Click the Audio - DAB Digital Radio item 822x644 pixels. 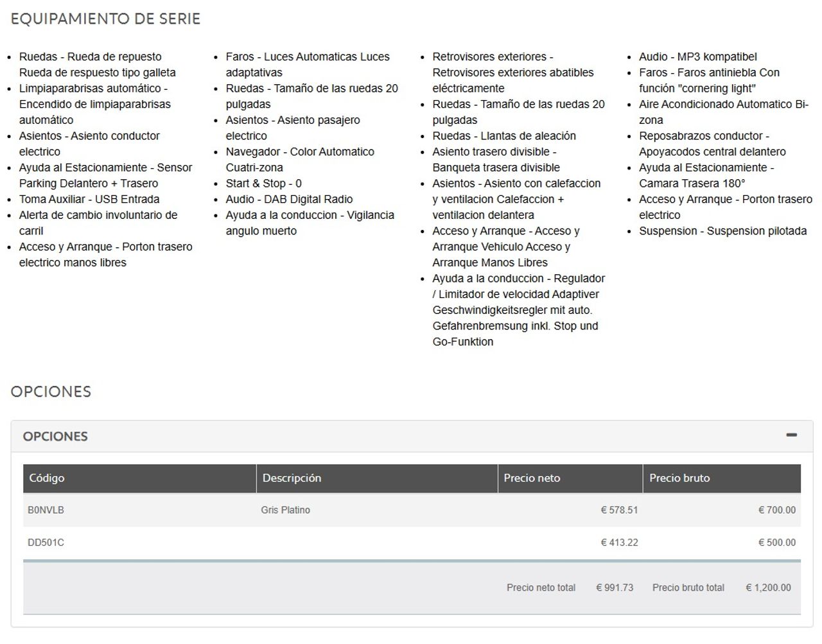[x=289, y=200]
